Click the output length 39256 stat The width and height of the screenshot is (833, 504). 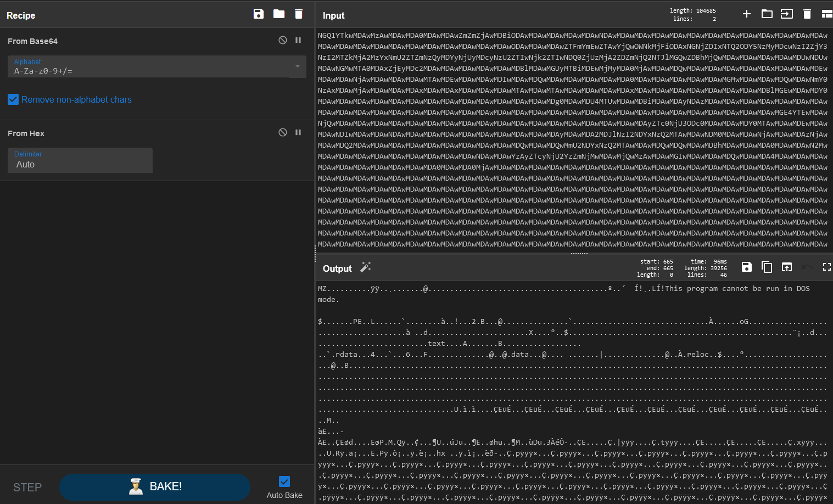[705, 268]
